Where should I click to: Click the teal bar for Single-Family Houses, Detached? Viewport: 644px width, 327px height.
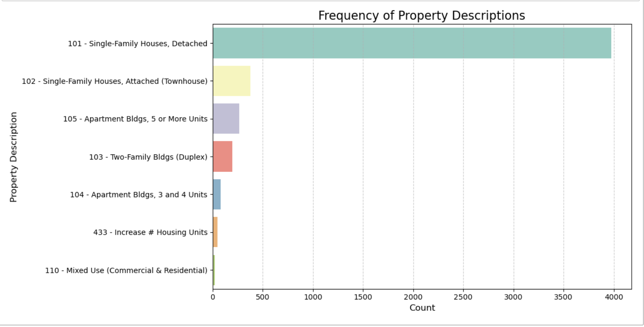coord(412,43)
